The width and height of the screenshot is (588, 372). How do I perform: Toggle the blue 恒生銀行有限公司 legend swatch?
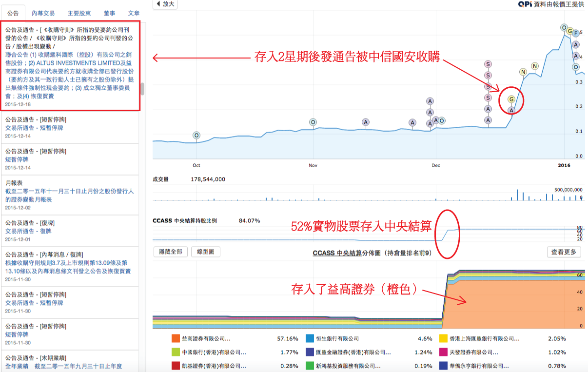click(309, 338)
